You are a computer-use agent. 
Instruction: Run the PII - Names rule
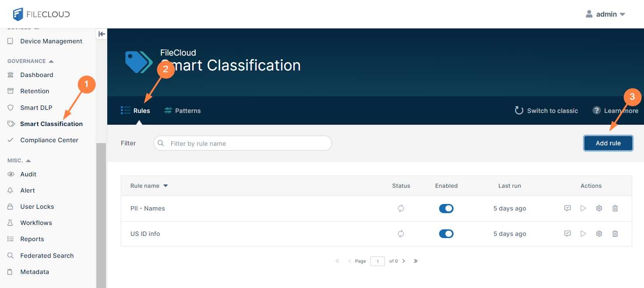[x=583, y=208]
